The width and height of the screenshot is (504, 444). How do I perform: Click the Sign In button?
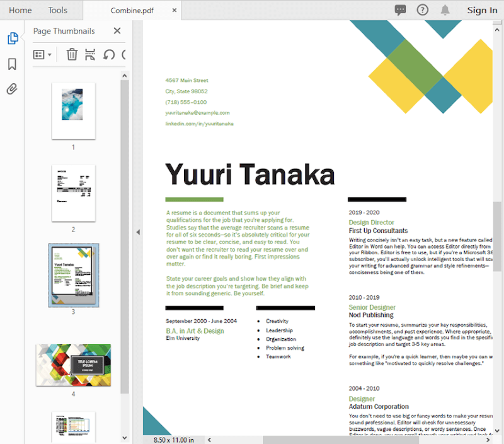pos(482,10)
